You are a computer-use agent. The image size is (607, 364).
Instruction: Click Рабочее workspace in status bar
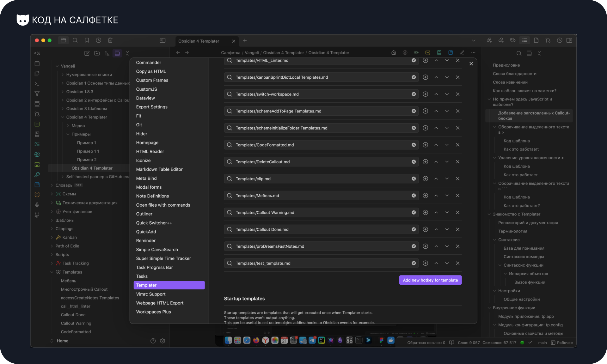click(562, 343)
